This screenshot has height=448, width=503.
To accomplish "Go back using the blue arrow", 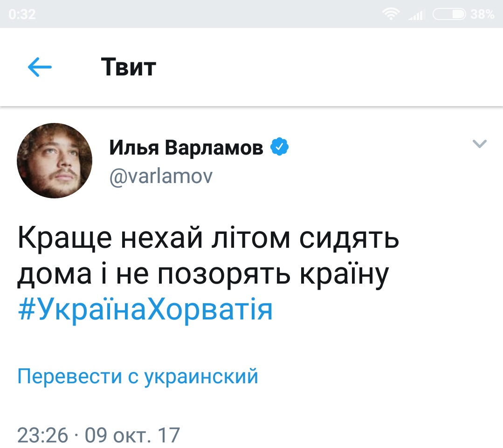I will coord(40,68).
